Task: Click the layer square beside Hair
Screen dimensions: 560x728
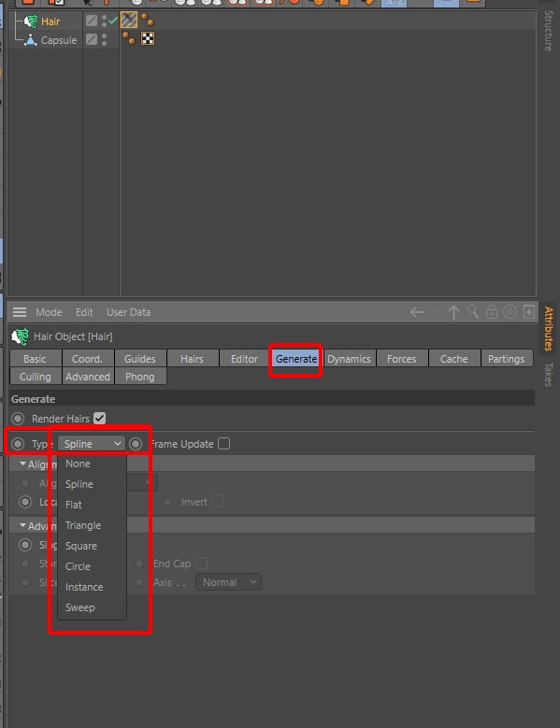Action: (x=92, y=21)
